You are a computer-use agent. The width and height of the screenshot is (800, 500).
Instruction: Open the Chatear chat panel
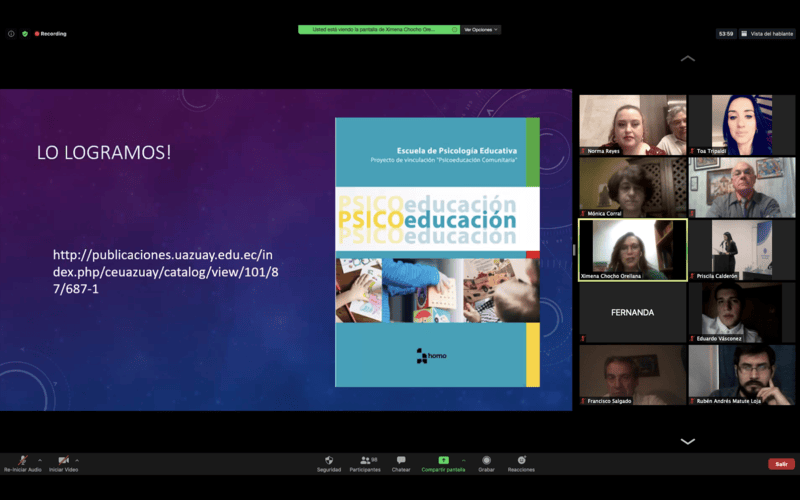pyautogui.click(x=401, y=463)
